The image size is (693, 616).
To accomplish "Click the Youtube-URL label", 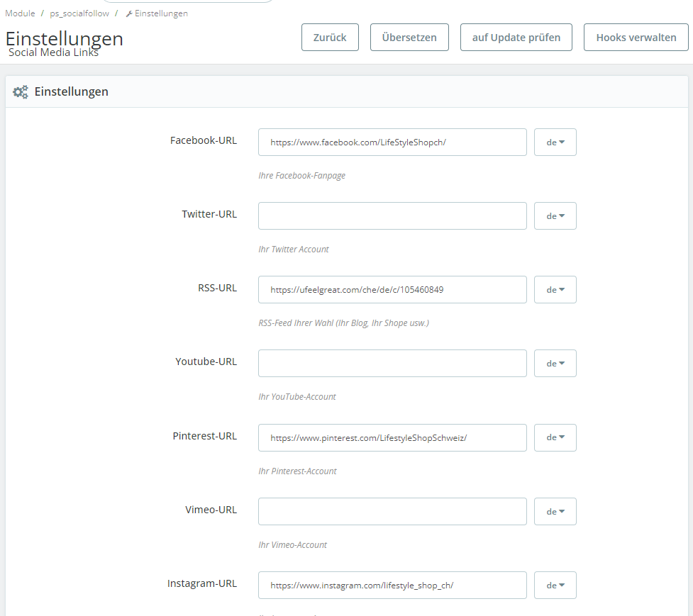I will click(206, 362).
